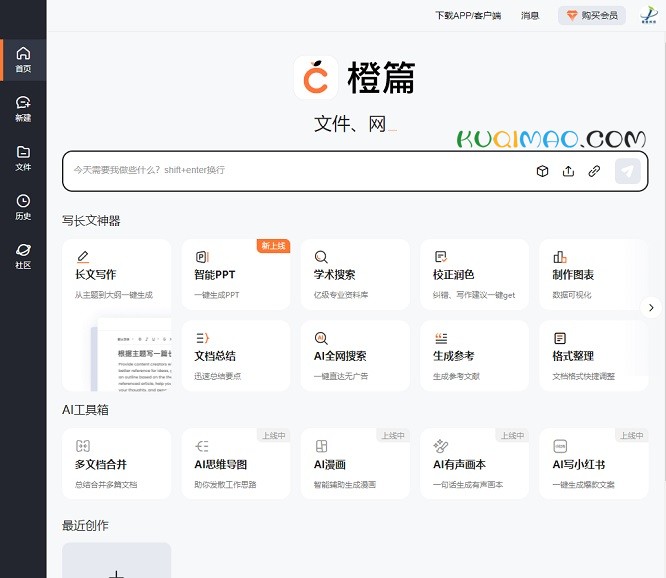Click the proofreading icon above 校正润色

pos(441,257)
